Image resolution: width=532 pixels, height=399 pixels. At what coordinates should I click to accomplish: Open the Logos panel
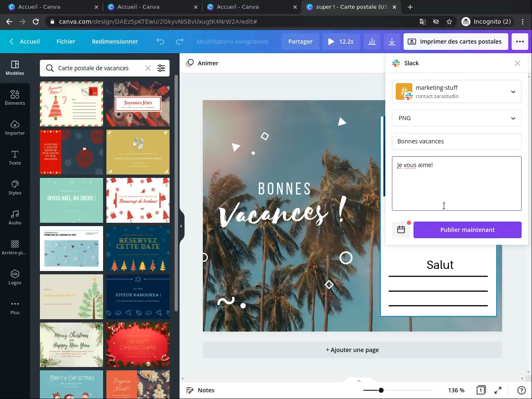click(x=15, y=277)
